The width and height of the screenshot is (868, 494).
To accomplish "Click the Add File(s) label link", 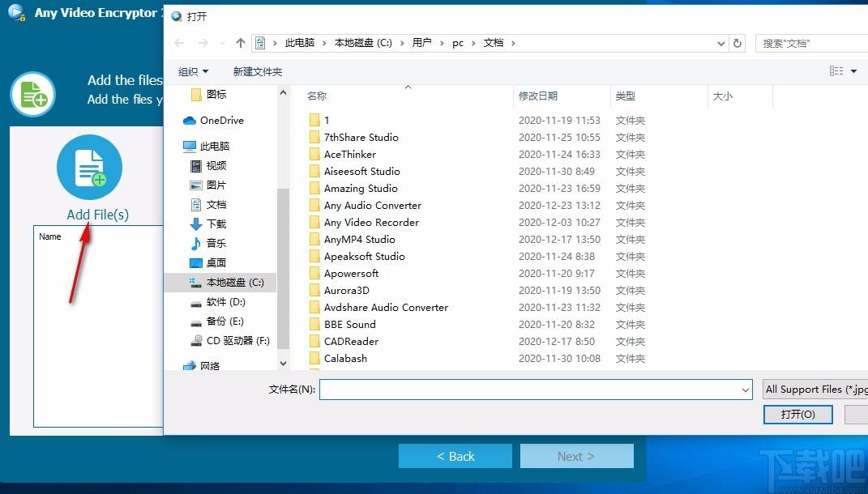I will click(x=97, y=215).
